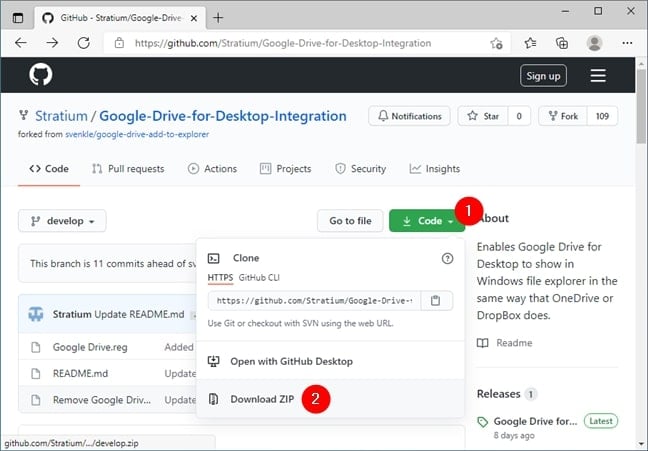Open the Readme link in About
The image size is (648, 451).
coord(514,343)
